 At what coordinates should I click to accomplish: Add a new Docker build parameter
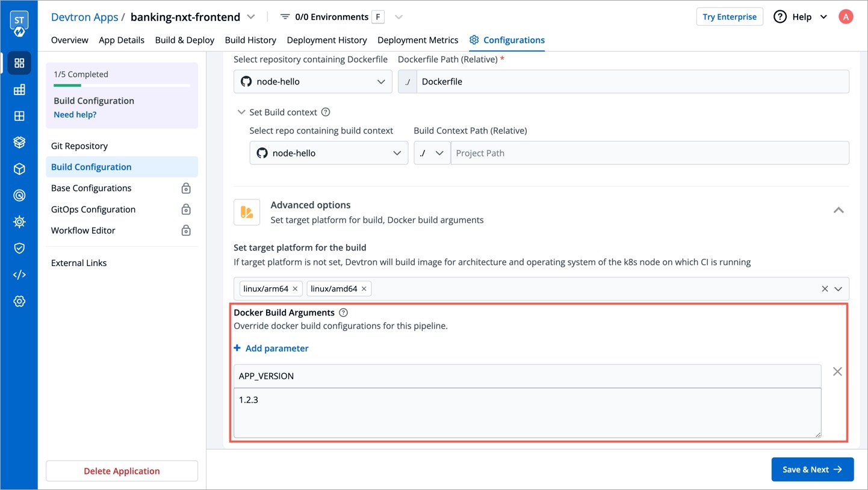coord(271,349)
